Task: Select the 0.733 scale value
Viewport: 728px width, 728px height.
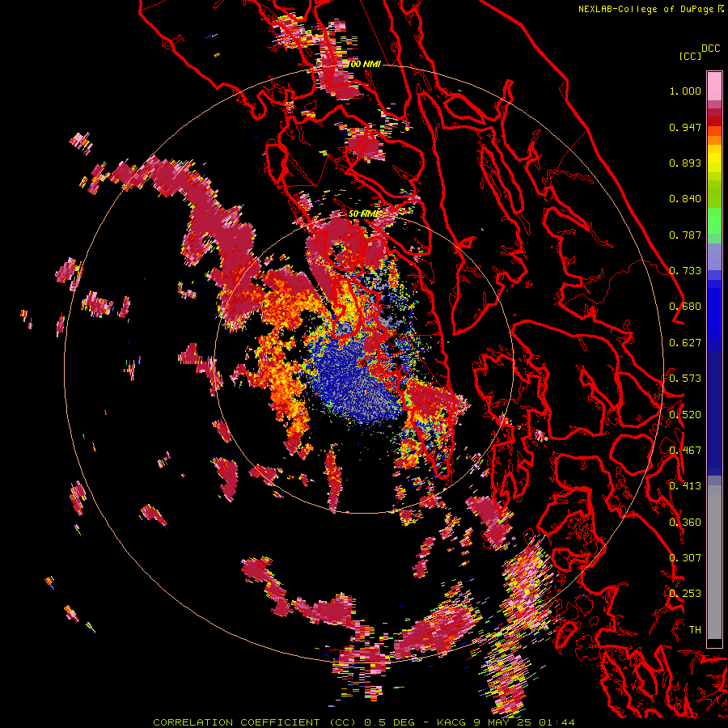Action: (685, 271)
